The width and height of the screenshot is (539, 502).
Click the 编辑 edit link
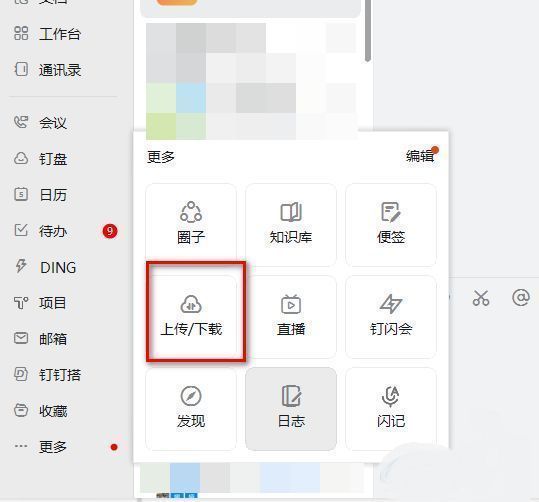(x=420, y=156)
